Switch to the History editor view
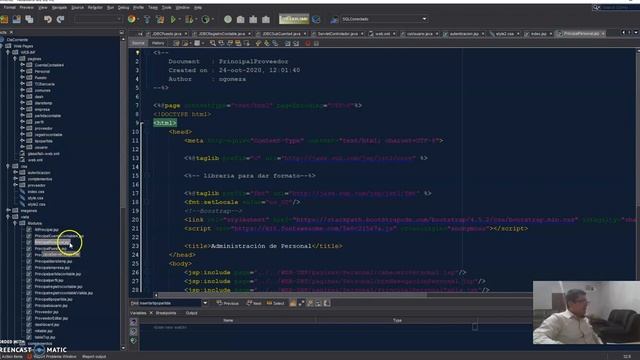 (158, 43)
